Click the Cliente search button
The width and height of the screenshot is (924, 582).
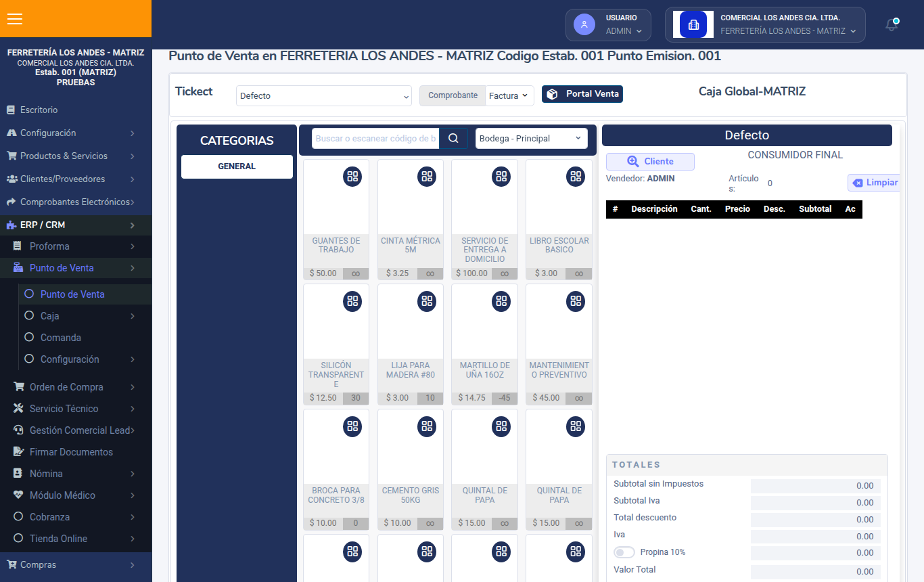click(x=650, y=162)
